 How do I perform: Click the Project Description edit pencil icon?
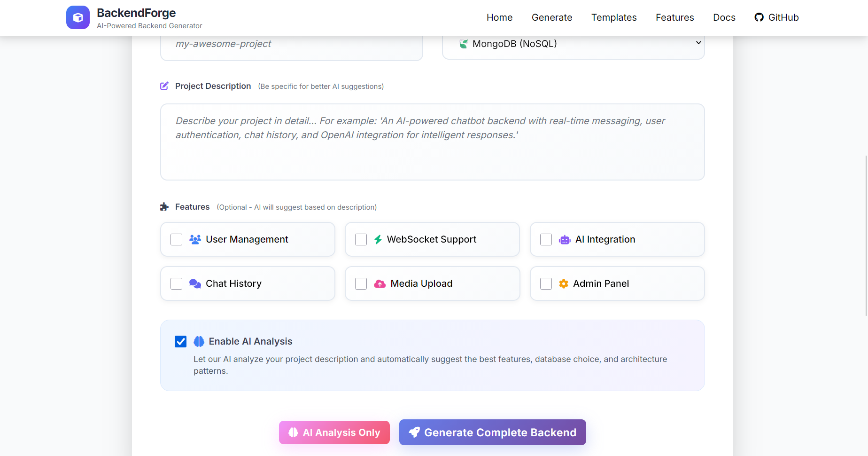tap(164, 86)
